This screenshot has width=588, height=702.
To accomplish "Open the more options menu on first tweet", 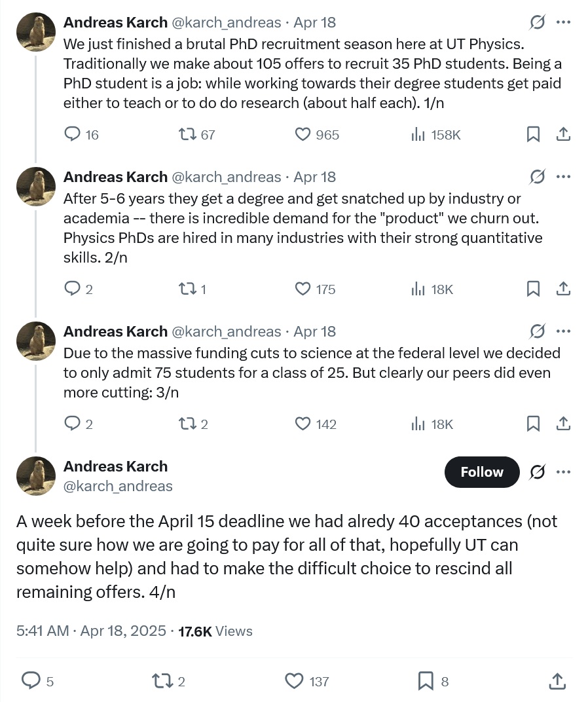I will (x=563, y=22).
